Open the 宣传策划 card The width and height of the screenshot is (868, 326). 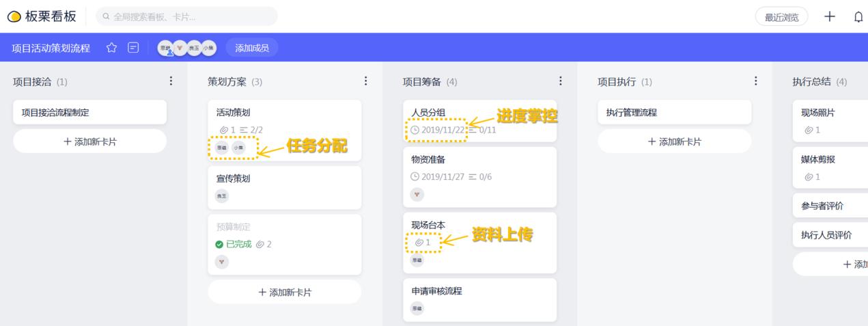tap(284, 187)
